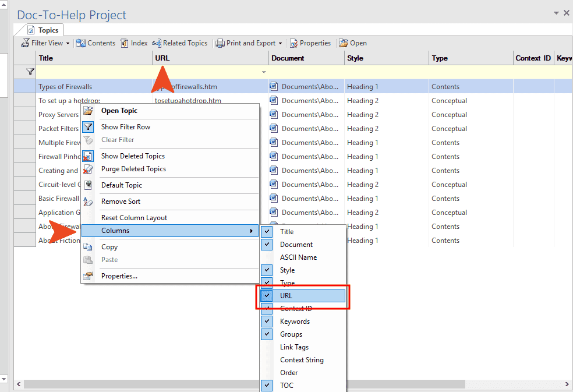Screen dimensions: 573x392
Task: Click the filter funnel icon in filter row
Action: pyautogui.click(x=31, y=72)
